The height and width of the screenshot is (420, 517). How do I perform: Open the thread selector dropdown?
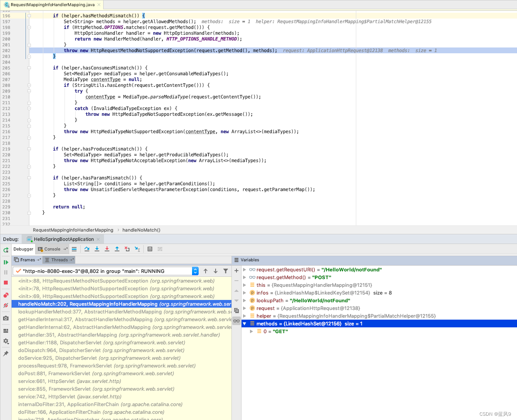click(x=195, y=271)
